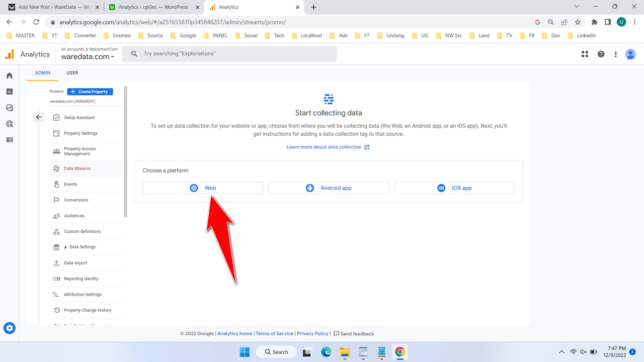This screenshot has height=362, width=644.
Task: Open the Learn more about data collection link
Action: (325, 147)
